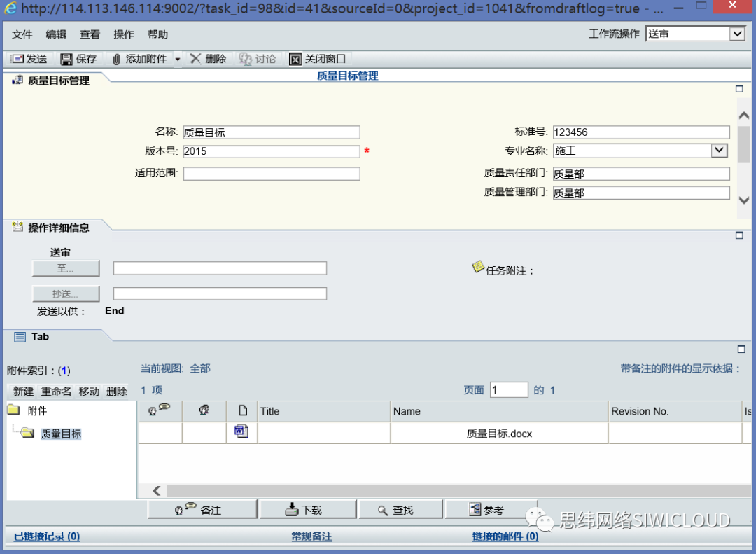Open the 链接的邮件 (0) link
Viewport: 756px width, 554px height.
[505, 536]
